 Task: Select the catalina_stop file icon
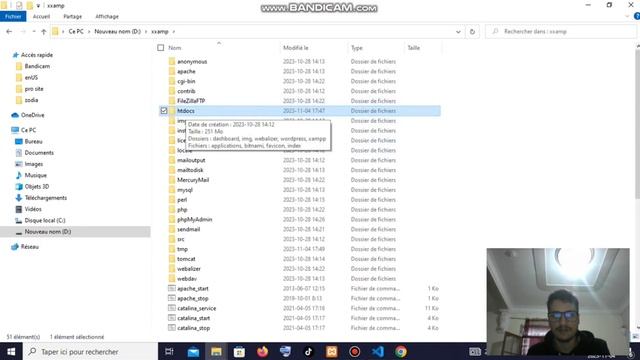pos(172,328)
